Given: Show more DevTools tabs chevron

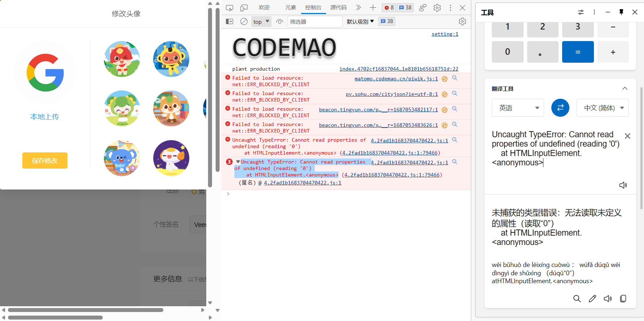Looking at the screenshot, I should (358, 8).
